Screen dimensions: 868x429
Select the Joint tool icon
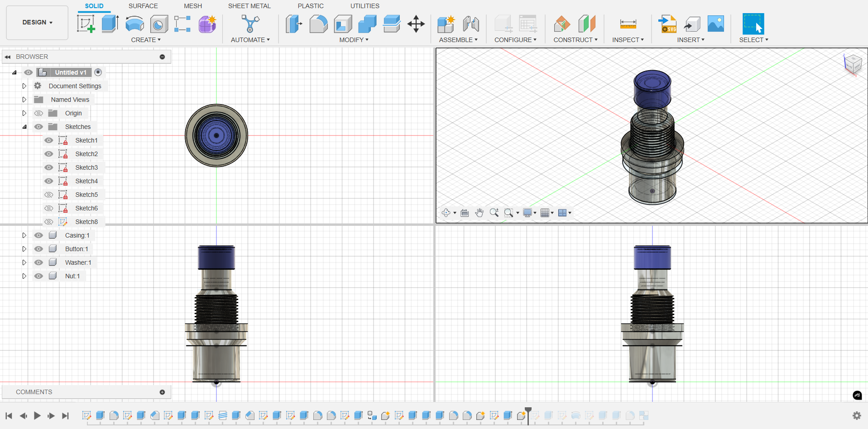[x=471, y=24]
